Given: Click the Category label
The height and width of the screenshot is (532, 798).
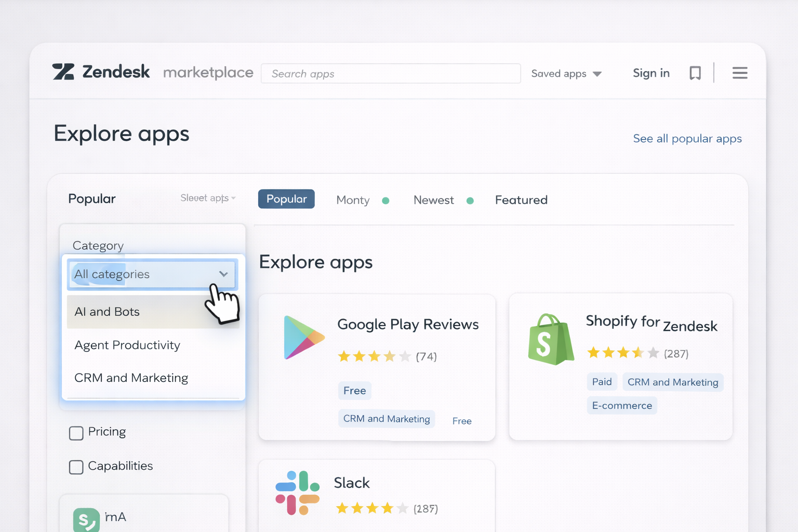Looking at the screenshot, I should [98, 246].
